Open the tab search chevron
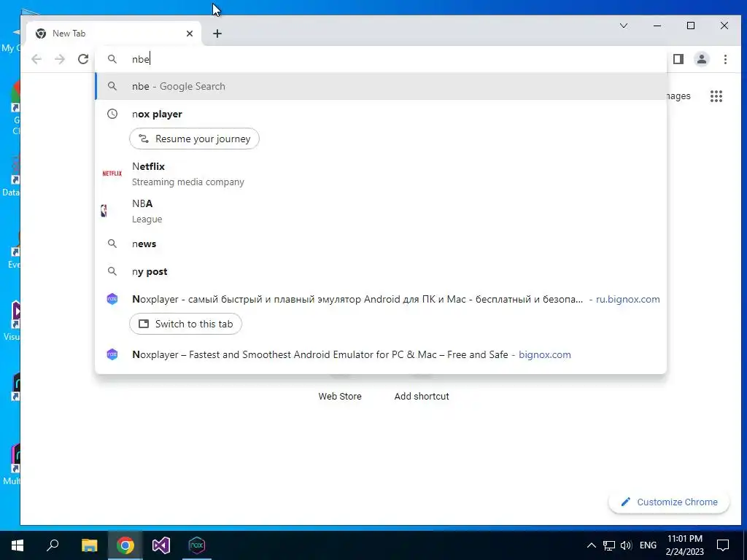Viewport: 747px width, 560px height. click(x=623, y=26)
